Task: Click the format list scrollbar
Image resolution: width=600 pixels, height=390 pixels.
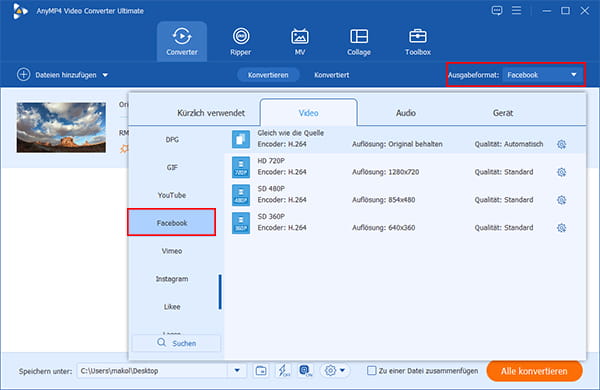Action: (x=220, y=292)
